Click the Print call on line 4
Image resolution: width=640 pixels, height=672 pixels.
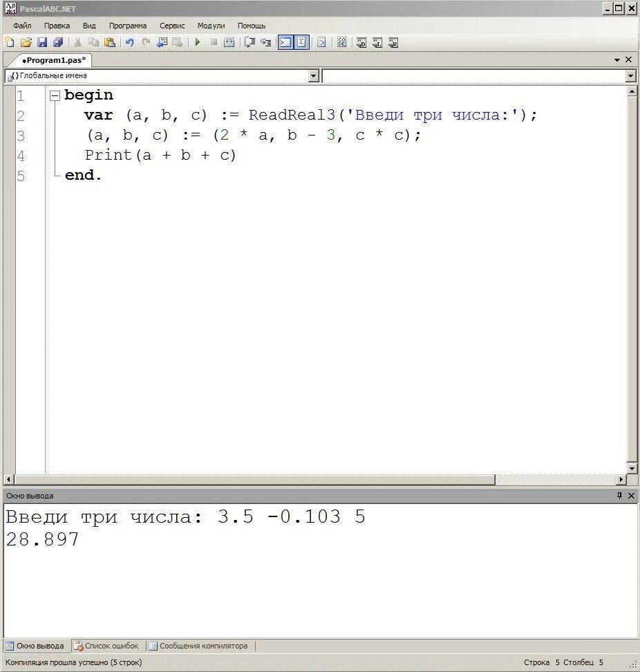(x=108, y=155)
